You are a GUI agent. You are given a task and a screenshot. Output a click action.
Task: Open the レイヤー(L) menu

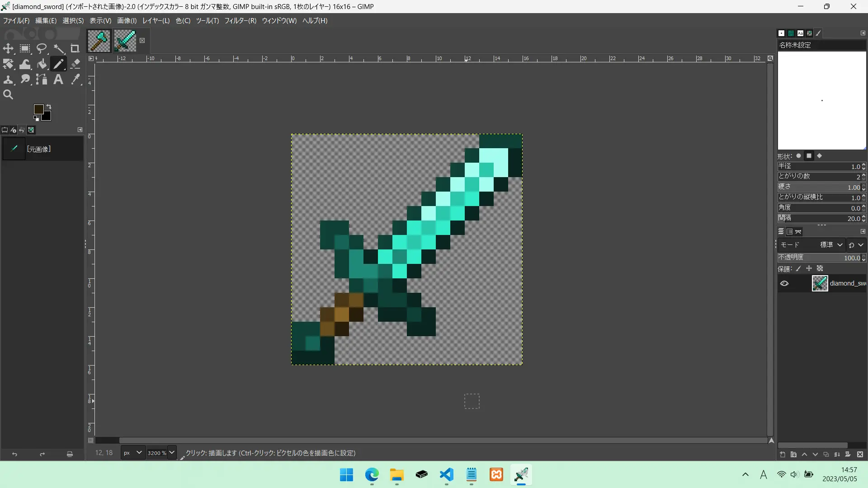(156, 21)
